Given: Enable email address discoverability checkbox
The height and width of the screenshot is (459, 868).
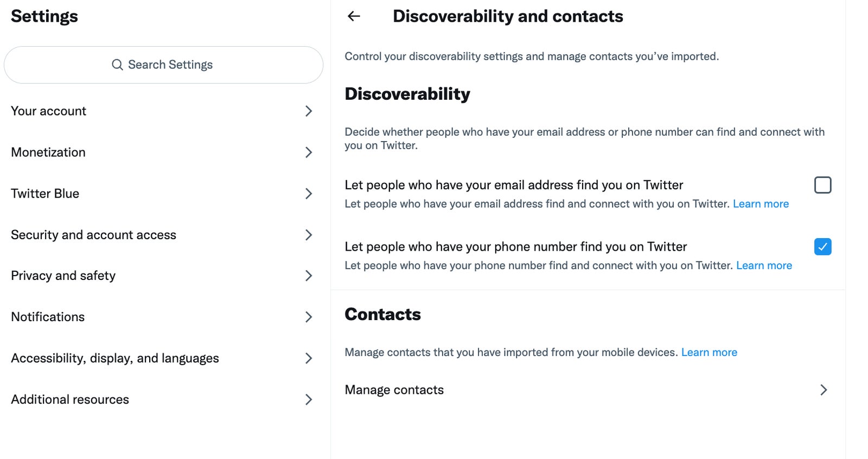Looking at the screenshot, I should [x=823, y=185].
